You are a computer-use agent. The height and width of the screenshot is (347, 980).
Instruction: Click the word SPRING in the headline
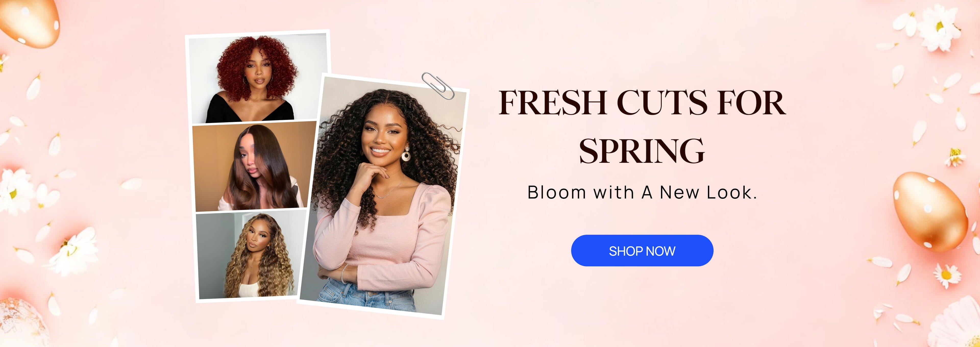coord(642,151)
